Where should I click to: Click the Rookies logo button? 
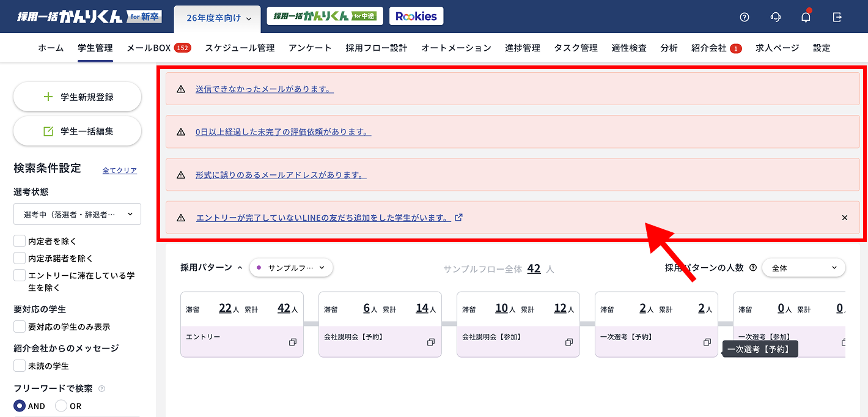pos(416,17)
